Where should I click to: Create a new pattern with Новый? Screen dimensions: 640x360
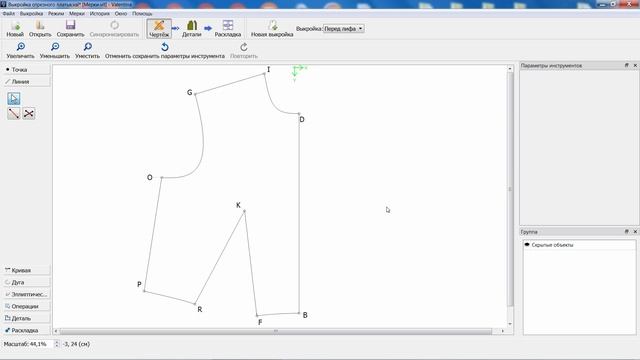tap(15, 29)
